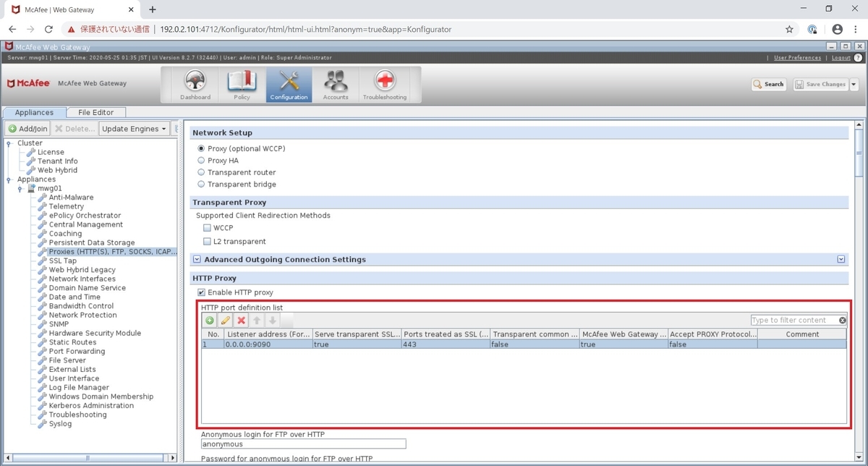Expand Advanced Outgoing Connection Settings right chevron
The image size is (868, 466).
(x=841, y=259)
